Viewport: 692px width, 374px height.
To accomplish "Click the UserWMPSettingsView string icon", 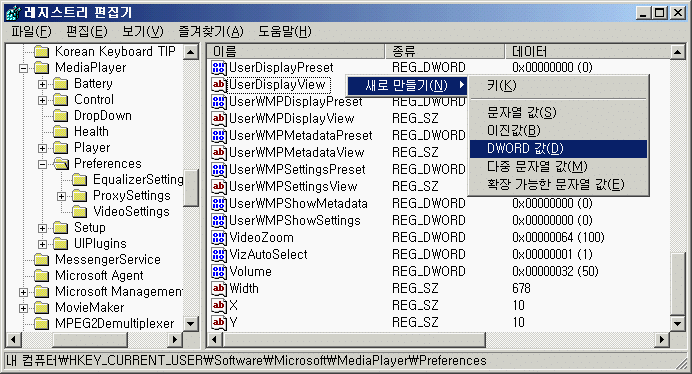I will (219, 186).
